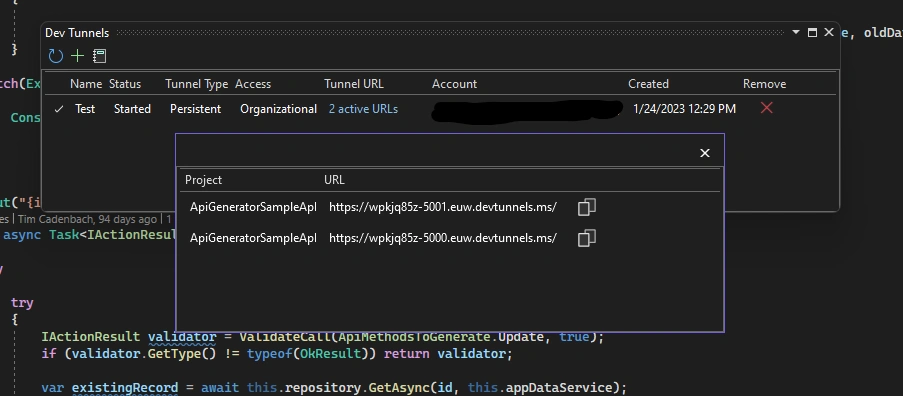Click the Tunnel URL column header
The height and width of the screenshot is (396, 903).
pos(354,84)
